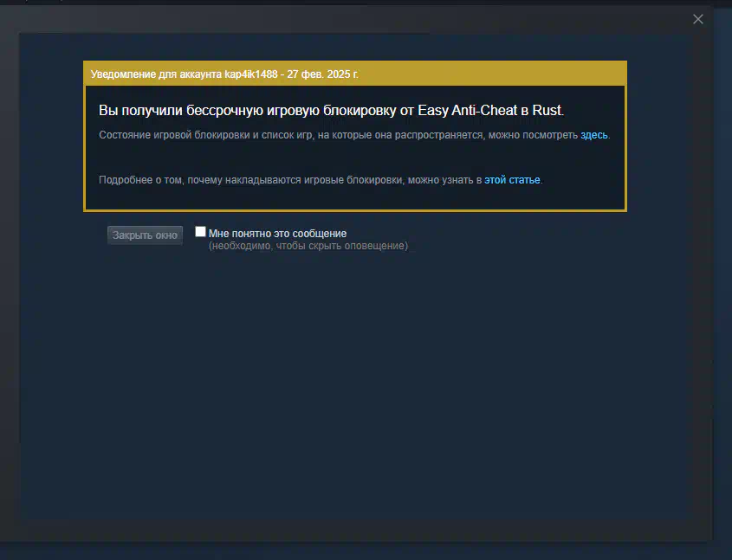Screen dimensions: 732x560
Task: Click the date "27 фев. 2025 г."
Action: point(322,74)
